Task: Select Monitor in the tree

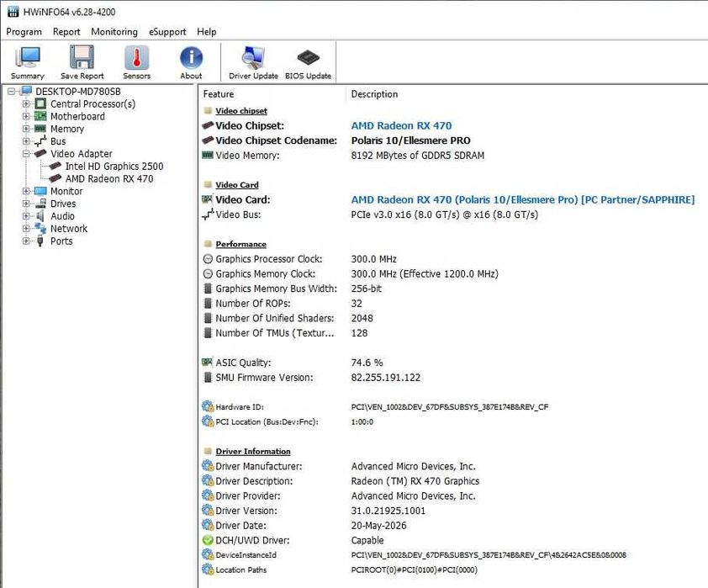Action: (66, 192)
